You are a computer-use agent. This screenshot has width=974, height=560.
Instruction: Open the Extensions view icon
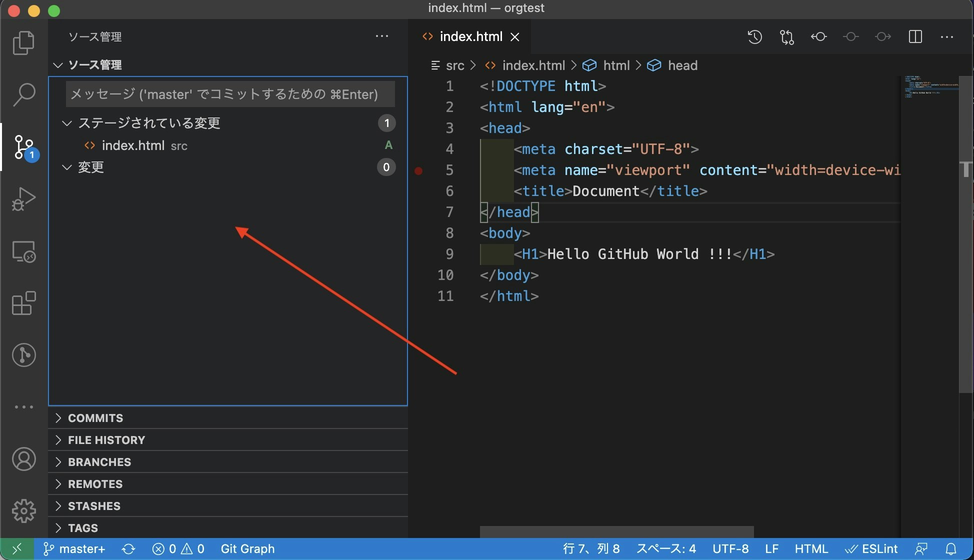tap(23, 303)
